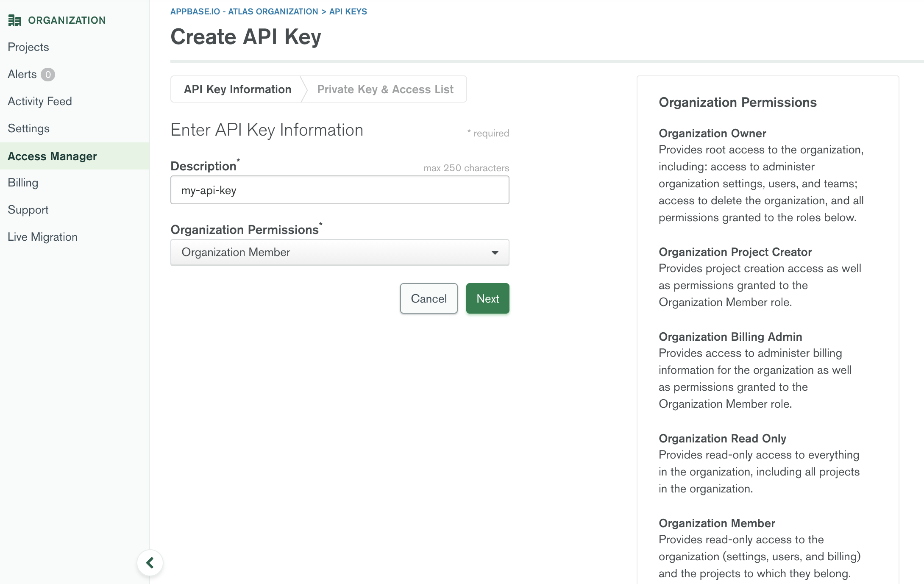Viewport: 924px width, 584px height.
Task: Open Live Migration from sidebar
Action: click(x=42, y=237)
